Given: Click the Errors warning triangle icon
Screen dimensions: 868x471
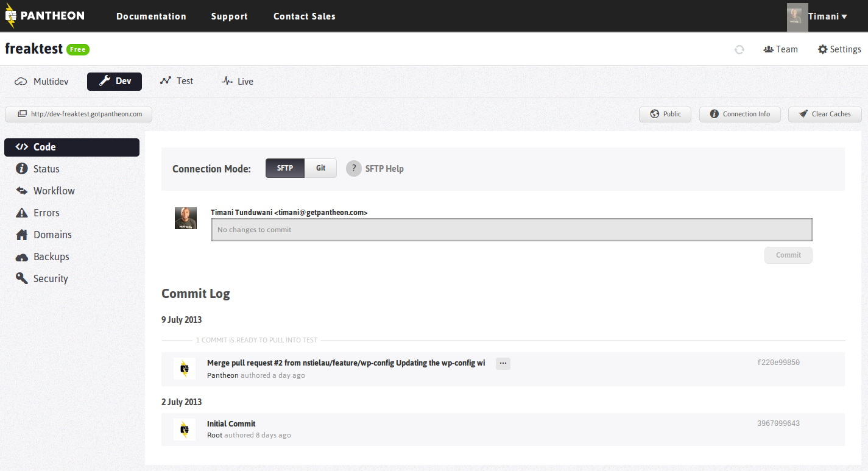Looking at the screenshot, I should (22, 213).
